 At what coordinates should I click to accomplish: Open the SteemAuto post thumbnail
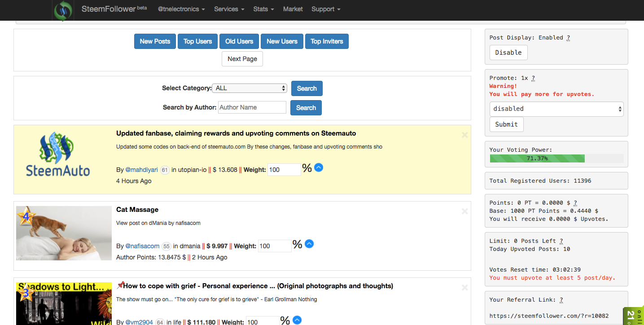pos(58,154)
